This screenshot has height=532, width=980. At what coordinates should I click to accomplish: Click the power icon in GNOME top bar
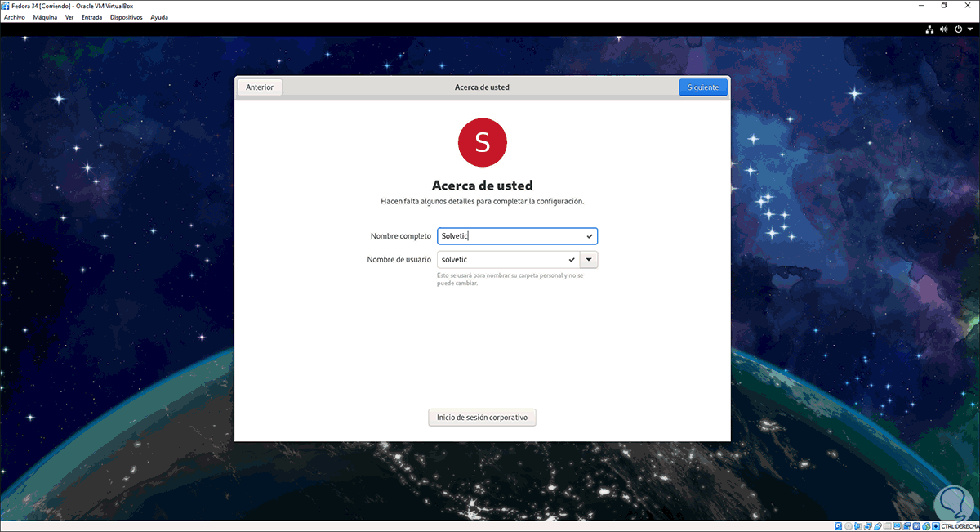[958, 29]
